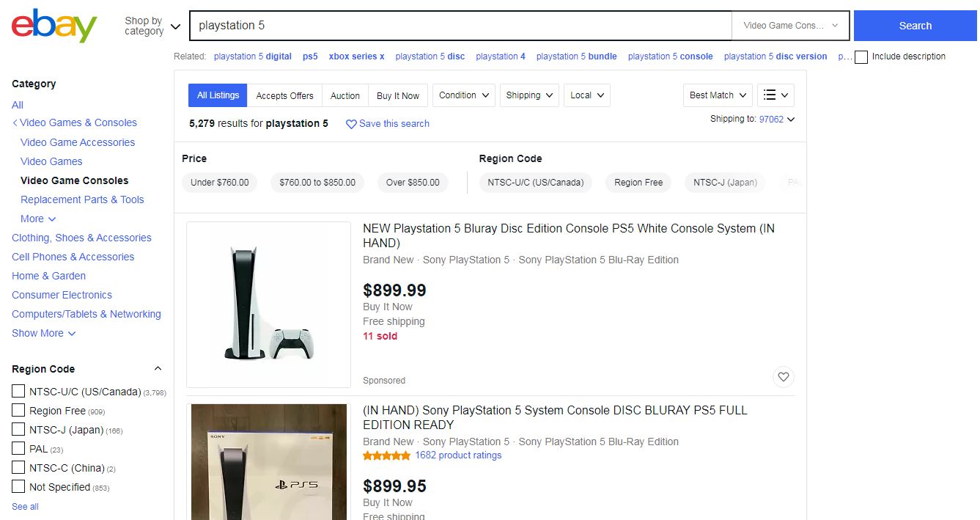Collapse the Region Code filter section
The image size is (980, 520).
[158, 369]
